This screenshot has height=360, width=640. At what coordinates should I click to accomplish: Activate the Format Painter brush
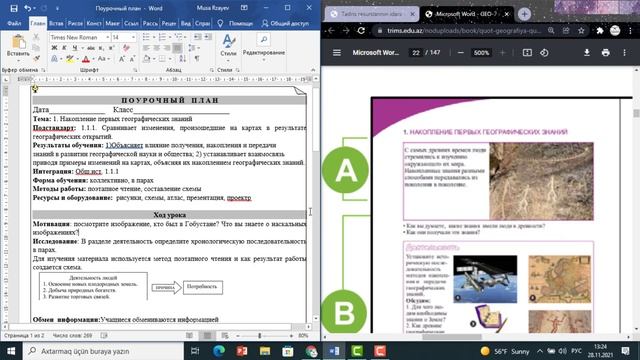(36, 58)
